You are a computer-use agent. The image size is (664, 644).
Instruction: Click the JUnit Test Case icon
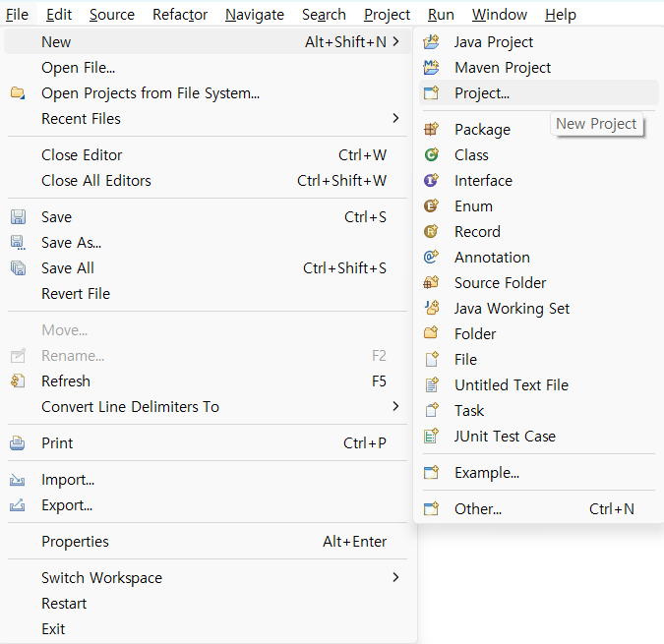click(x=431, y=436)
